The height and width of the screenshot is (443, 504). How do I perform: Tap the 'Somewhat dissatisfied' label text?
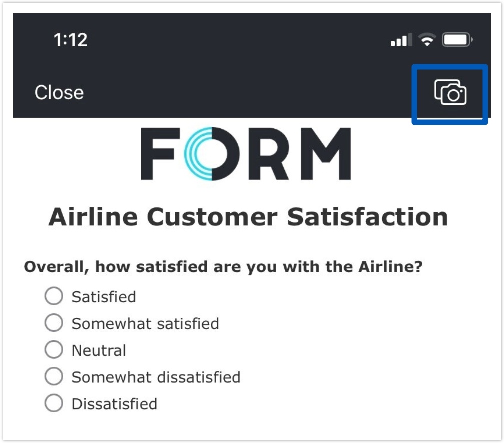[156, 377]
